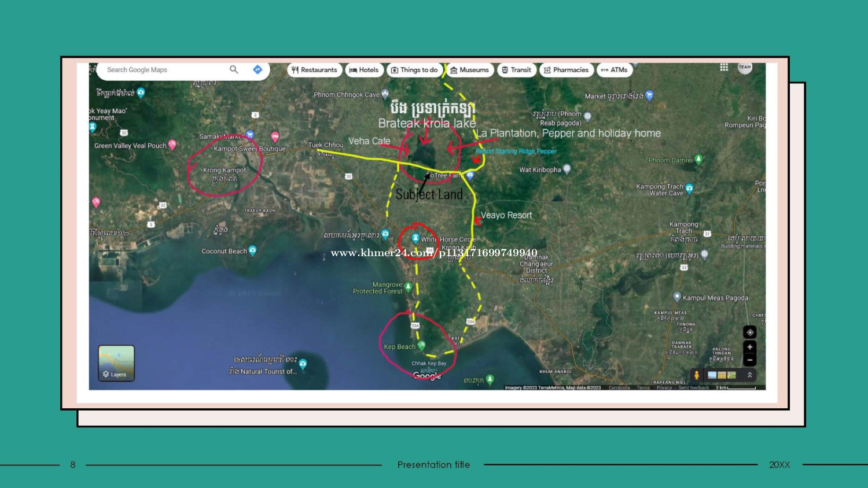Viewport: 868px width, 488px height.
Task: Select the Street View pegman icon
Action: [697, 375]
